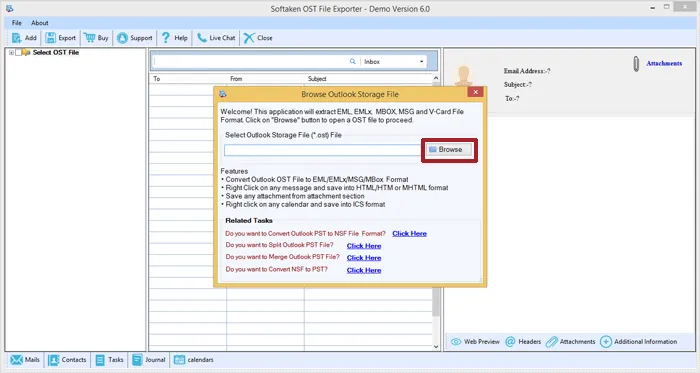The width and height of the screenshot is (700, 373).
Task: Click the Browse button
Action: click(449, 149)
